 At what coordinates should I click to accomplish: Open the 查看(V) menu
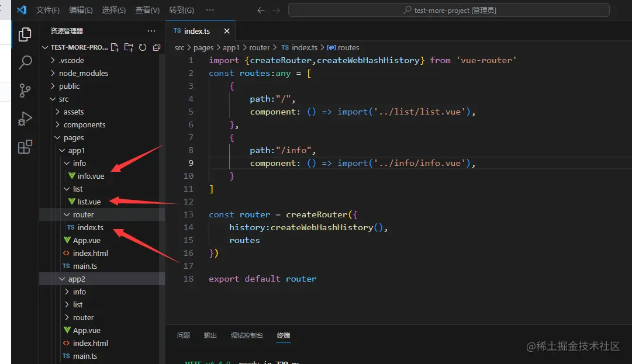tap(147, 10)
